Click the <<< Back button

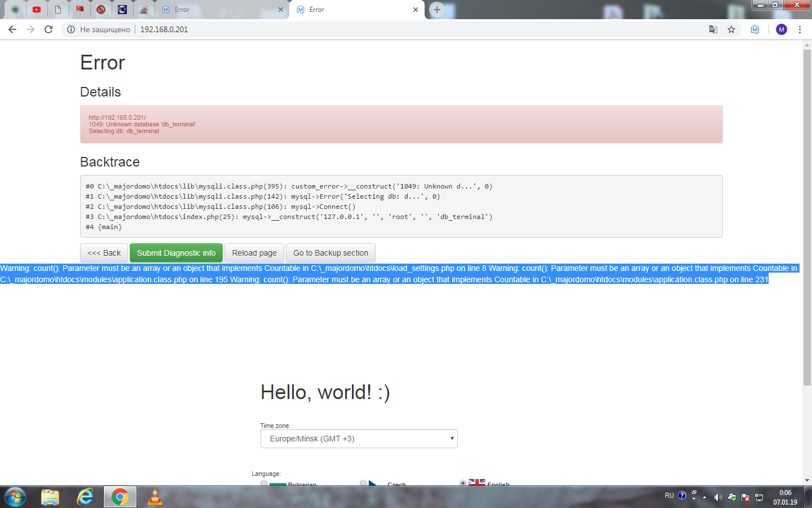104,253
